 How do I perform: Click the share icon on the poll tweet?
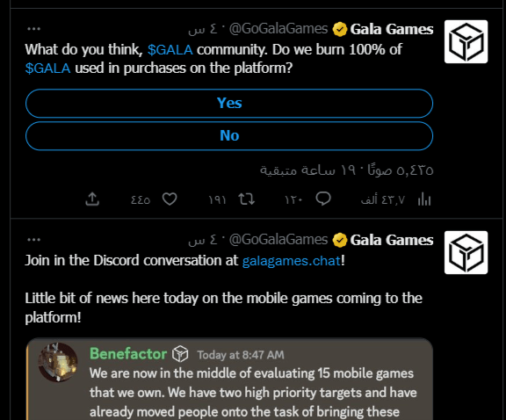(x=92, y=199)
